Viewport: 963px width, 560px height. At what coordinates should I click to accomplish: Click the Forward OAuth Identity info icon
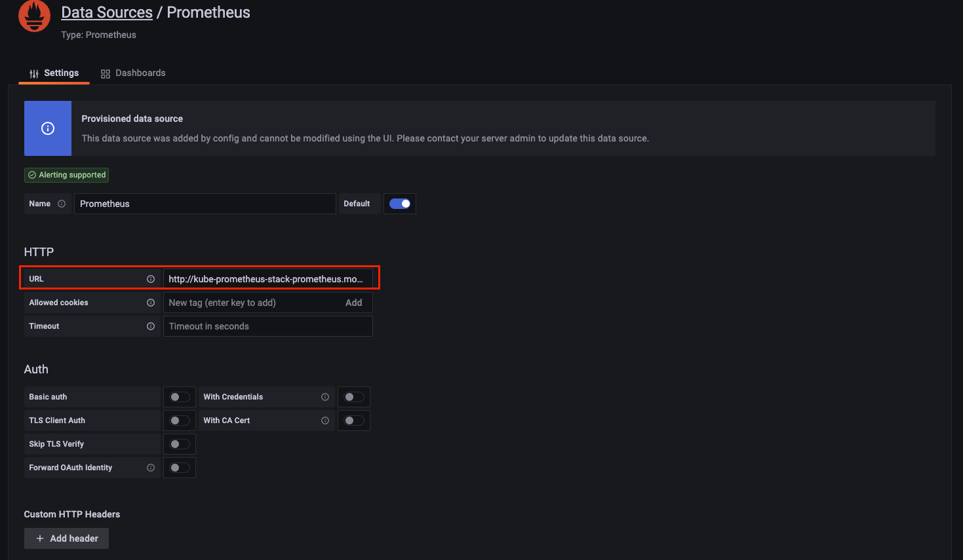click(151, 468)
